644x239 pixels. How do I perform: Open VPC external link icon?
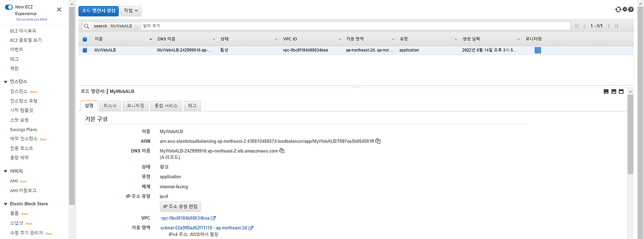pos(213,218)
